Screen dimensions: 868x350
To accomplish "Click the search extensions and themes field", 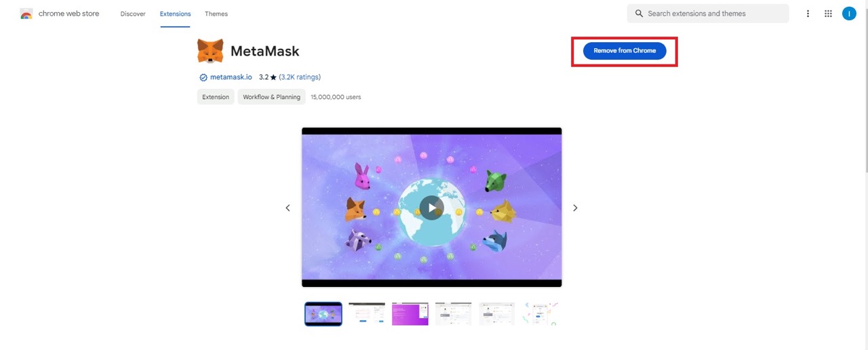I will tap(708, 14).
